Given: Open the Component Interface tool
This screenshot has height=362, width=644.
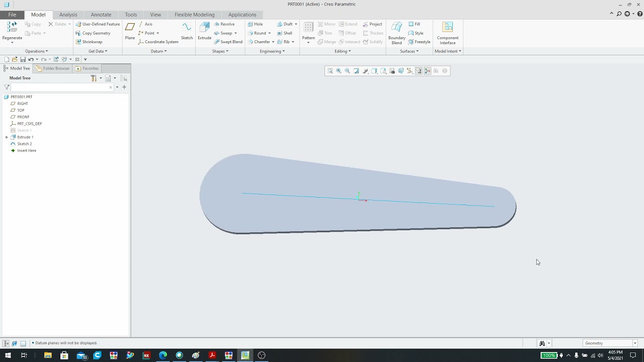Looking at the screenshot, I should coord(447,33).
